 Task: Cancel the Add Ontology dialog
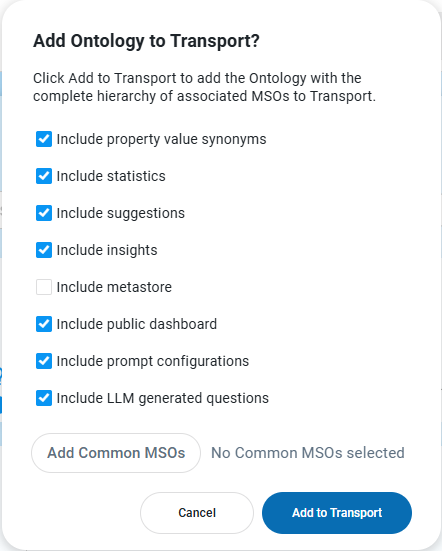(197, 513)
